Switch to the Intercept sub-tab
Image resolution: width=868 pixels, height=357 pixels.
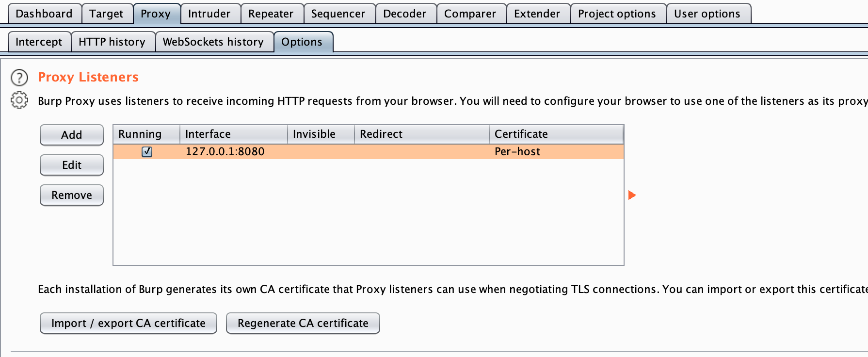pos(39,42)
